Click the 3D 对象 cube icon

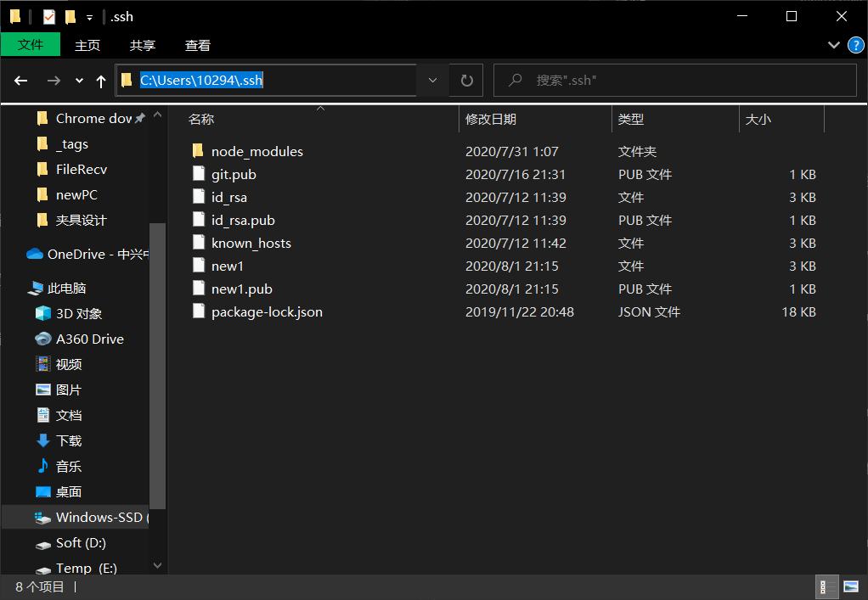43,313
